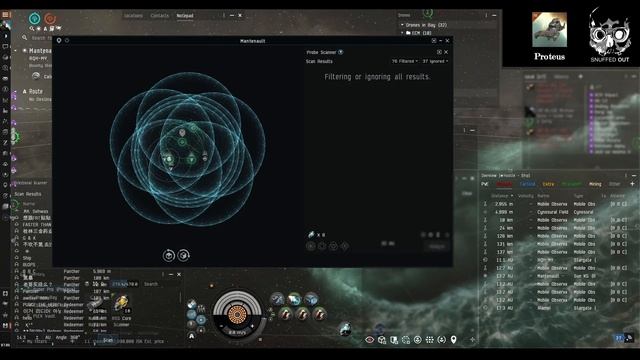640x360 pixels.
Task: Select the BQH-MY Stargate overview row
Action: 558,260
